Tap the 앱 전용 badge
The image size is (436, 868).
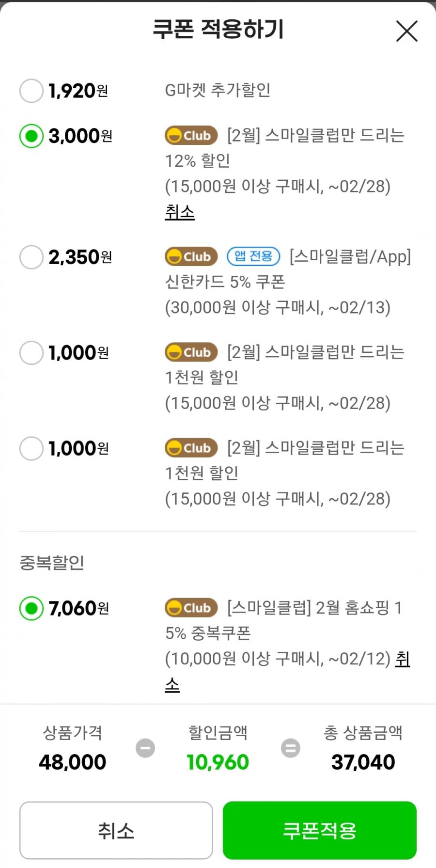[x=253, y=256]
